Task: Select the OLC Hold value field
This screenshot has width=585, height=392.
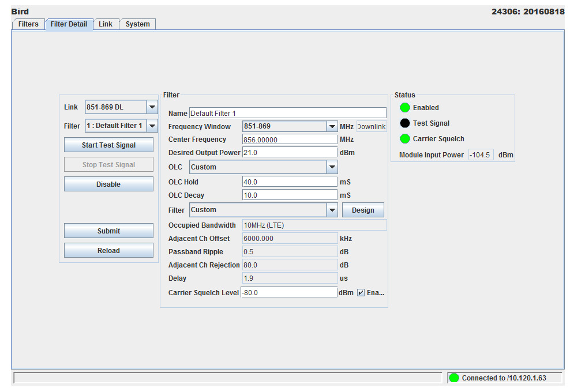Action: tap(290, 182)
